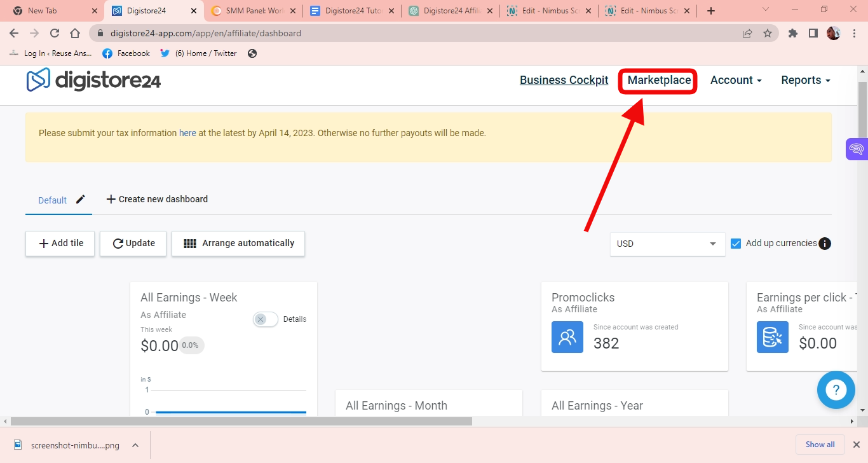Bookmark this page with the star
The width and height of the screenshot is (868, 463).
pyautogui.click(x=768, y=33)
